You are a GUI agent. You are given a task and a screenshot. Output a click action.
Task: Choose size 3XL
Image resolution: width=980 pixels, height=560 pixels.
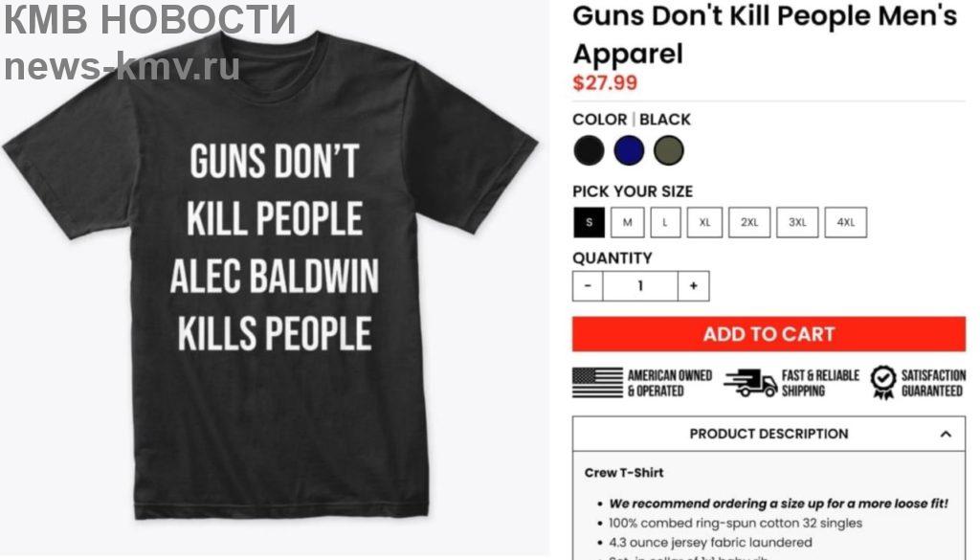pyautogui.click(x=797, y=222)
